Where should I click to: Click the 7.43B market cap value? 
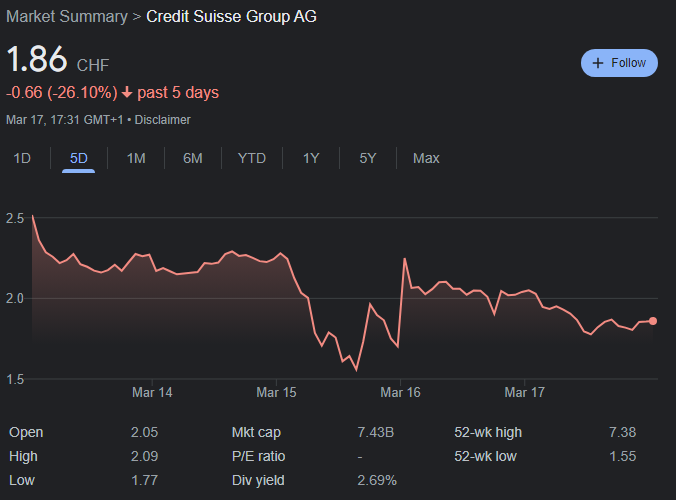coord(376,432)
